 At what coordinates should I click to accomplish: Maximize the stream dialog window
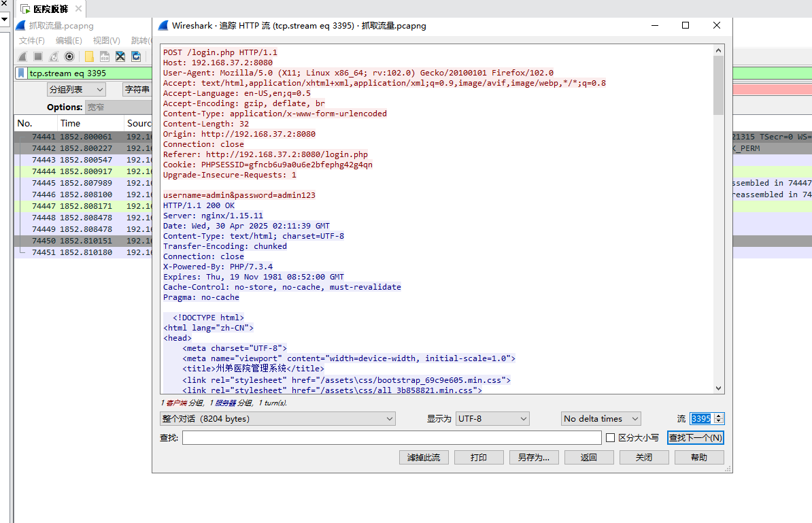coord(686,25)
